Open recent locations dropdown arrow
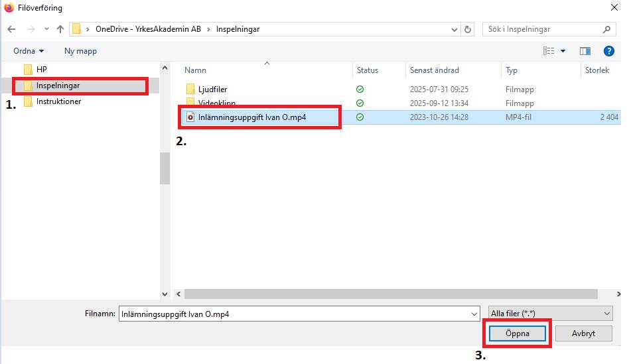627x364 pixels. coord(47,29)
